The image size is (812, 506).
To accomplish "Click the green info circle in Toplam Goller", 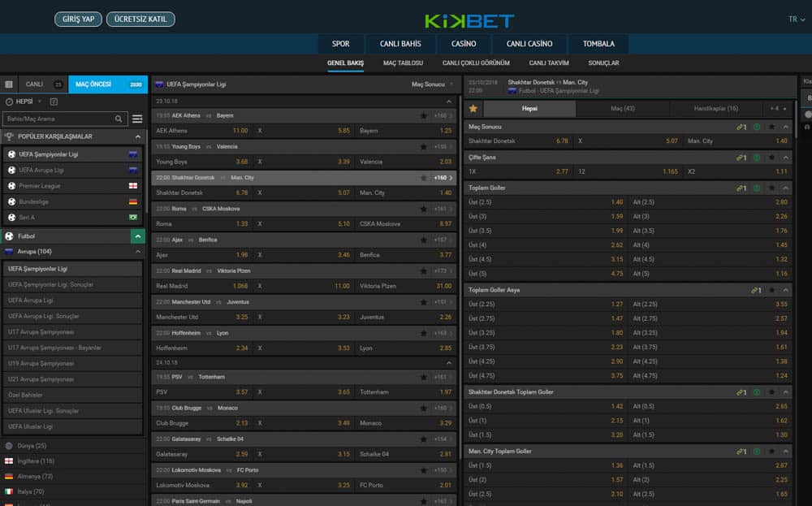I will (x=757, y=188).
